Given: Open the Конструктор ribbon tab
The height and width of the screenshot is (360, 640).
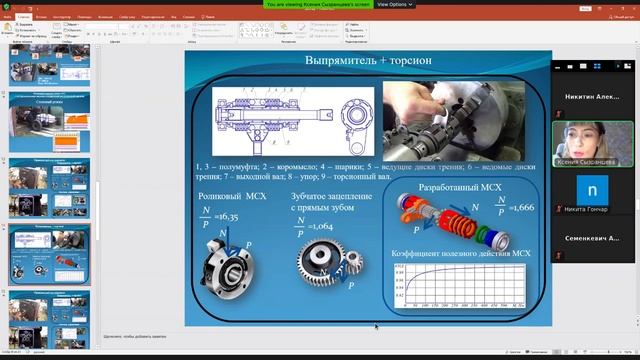Looking at the screenshot, I should [62, 17].
